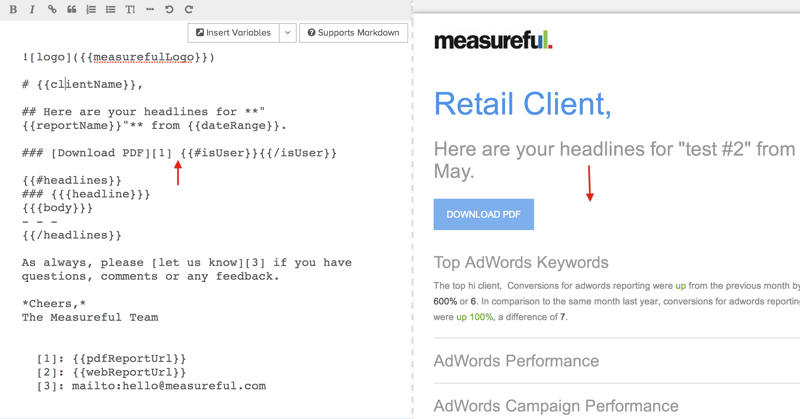
Task: Toggle bold formatting in the editor
Action: click(x=13, y=9)
